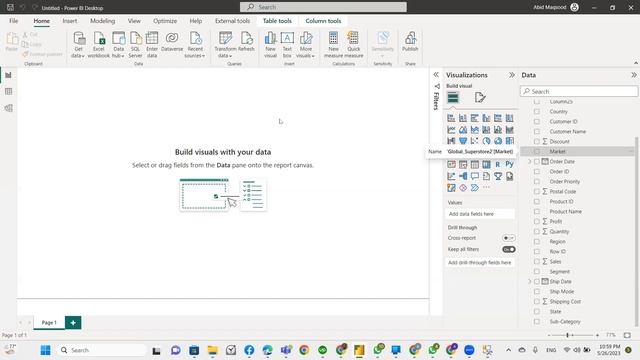This screenshot has width=640, height=360.
Task: Add a new report page
Action: [x=73, y=322]
